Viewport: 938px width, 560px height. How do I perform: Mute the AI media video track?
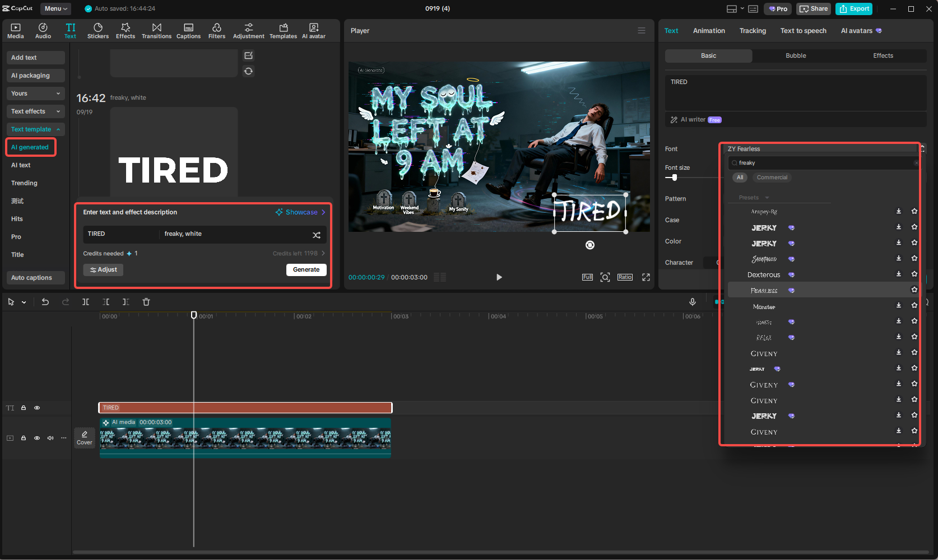point(50,438)
